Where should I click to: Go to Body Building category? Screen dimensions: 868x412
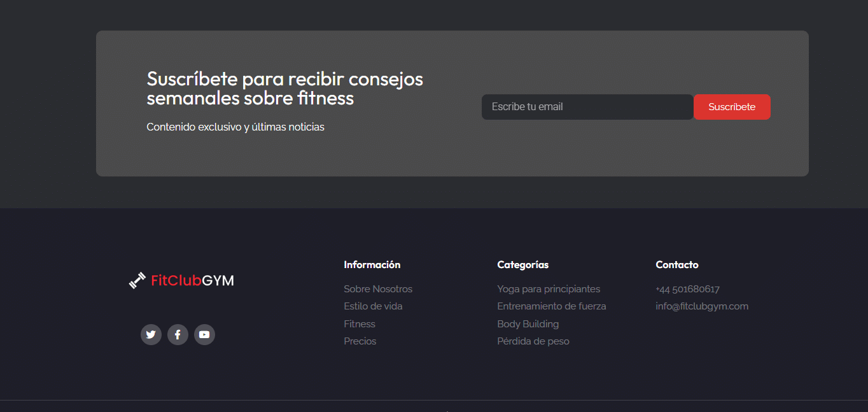click(528, 324)
